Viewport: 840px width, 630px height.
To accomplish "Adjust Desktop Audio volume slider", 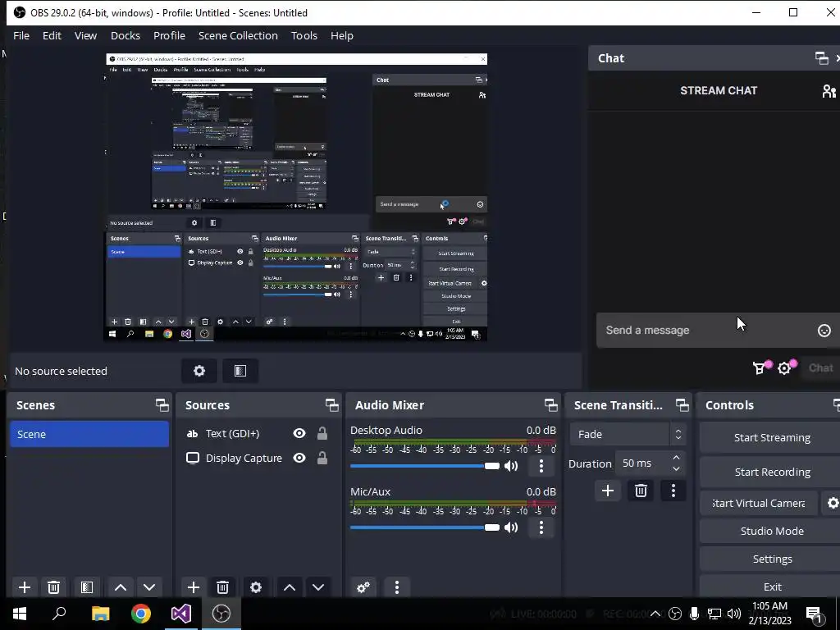I will pos(425,466).
